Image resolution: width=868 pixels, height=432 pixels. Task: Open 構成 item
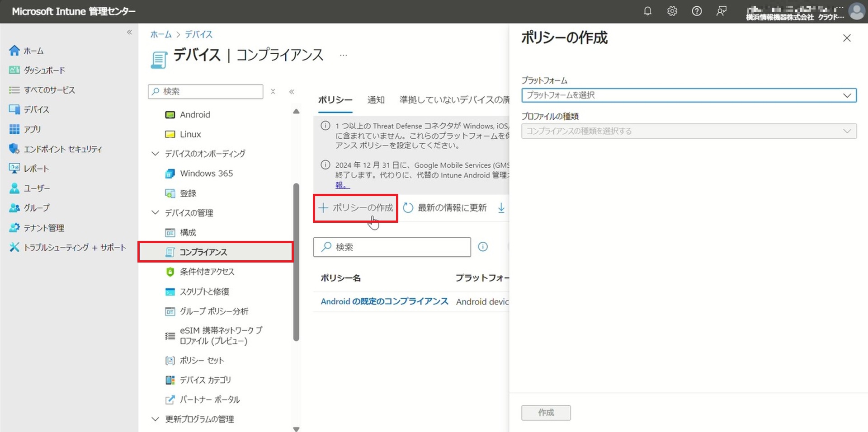pyautogui.click(x=181, y=233)
